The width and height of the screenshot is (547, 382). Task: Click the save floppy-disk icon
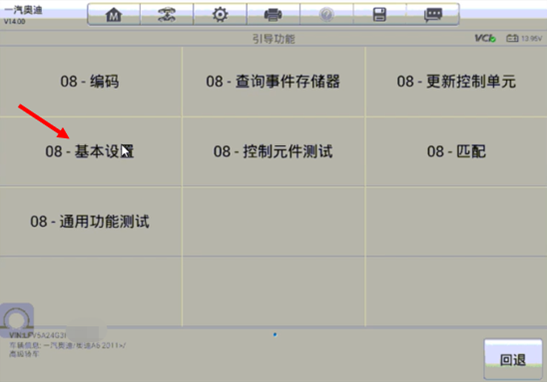(380, 15)
